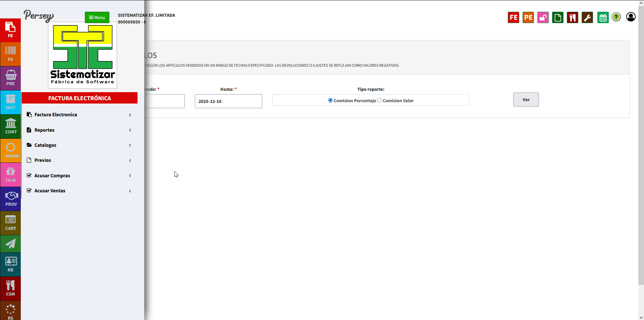Click the pink unlock padlock icon
The height and width of the screenshot is (320, 644).
(x=543, y=17)
